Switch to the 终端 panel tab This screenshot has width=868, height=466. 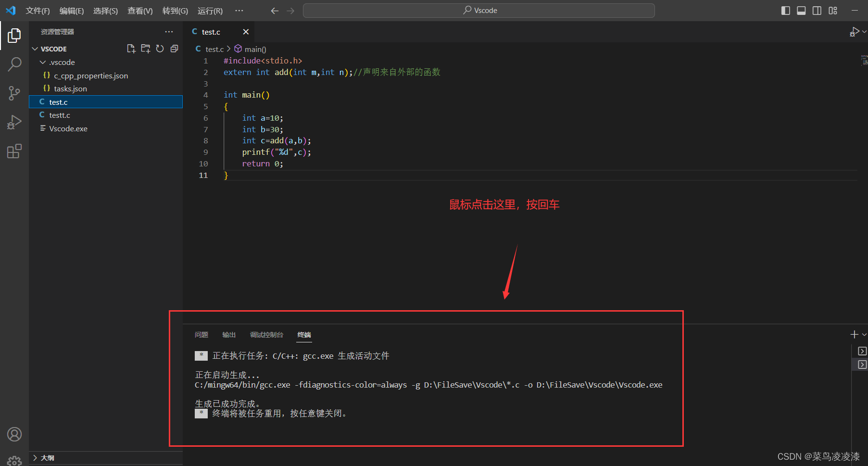point(304,335)
